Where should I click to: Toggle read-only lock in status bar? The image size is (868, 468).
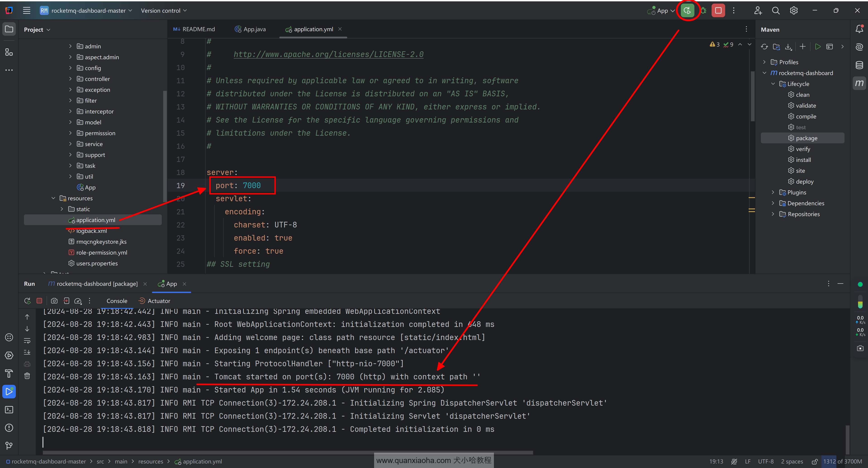[x=814, y=461]
